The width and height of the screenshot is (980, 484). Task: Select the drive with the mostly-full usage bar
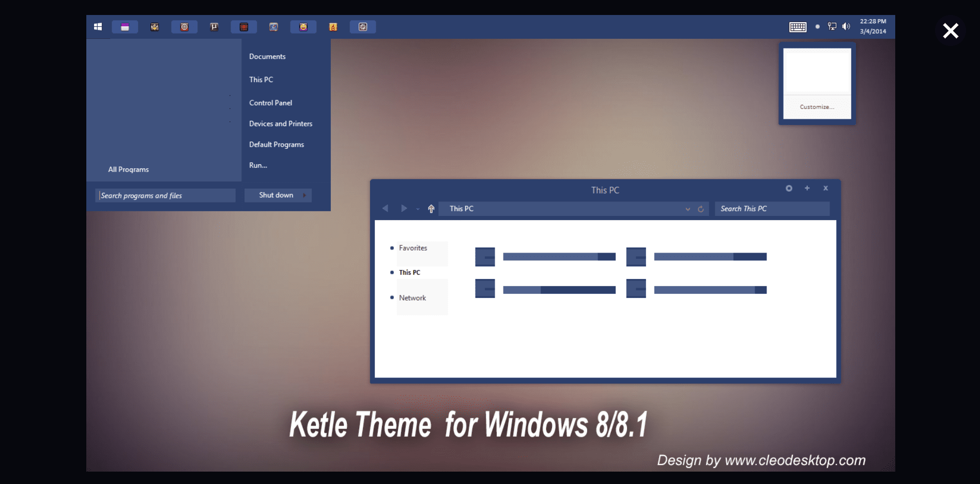pos(485,288)
